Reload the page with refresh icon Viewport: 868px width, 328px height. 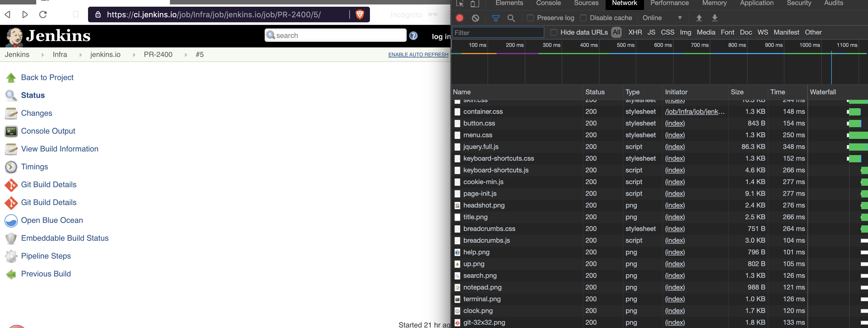(43, 15)
